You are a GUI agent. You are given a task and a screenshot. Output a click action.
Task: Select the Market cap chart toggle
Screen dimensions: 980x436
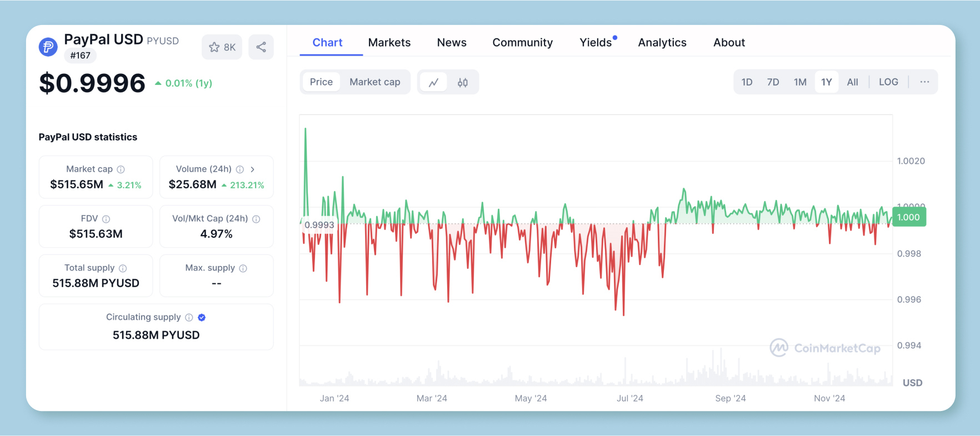pos(375,82)
